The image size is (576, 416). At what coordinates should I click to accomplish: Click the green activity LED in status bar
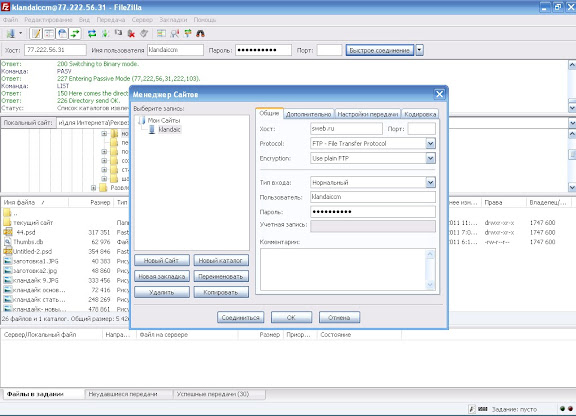coord(562,409)
